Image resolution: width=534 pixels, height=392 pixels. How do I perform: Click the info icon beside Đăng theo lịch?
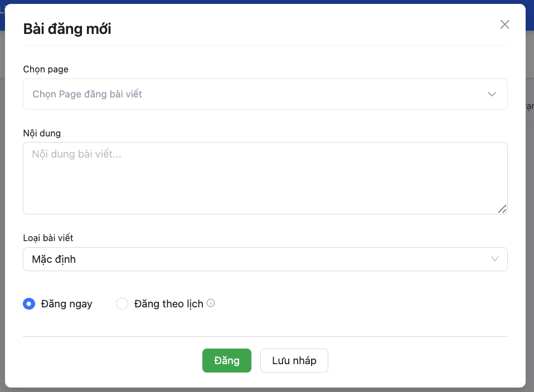pos(211,303)
